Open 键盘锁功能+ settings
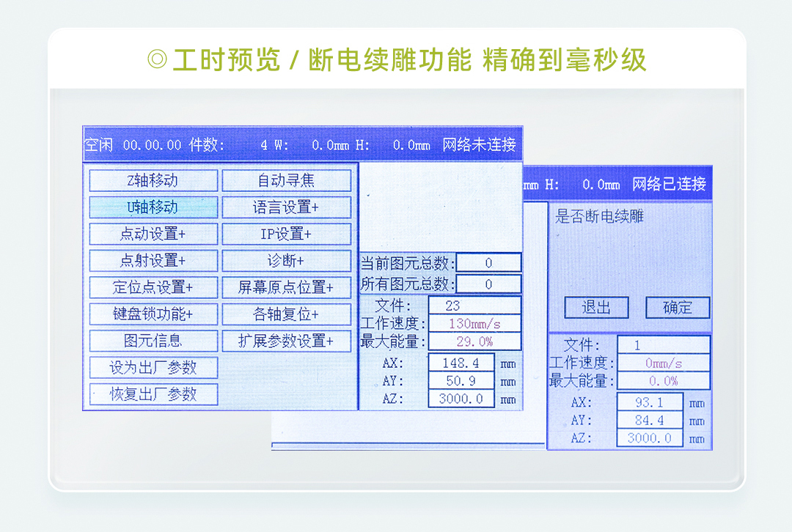792x532 pixels. (153, 314)
